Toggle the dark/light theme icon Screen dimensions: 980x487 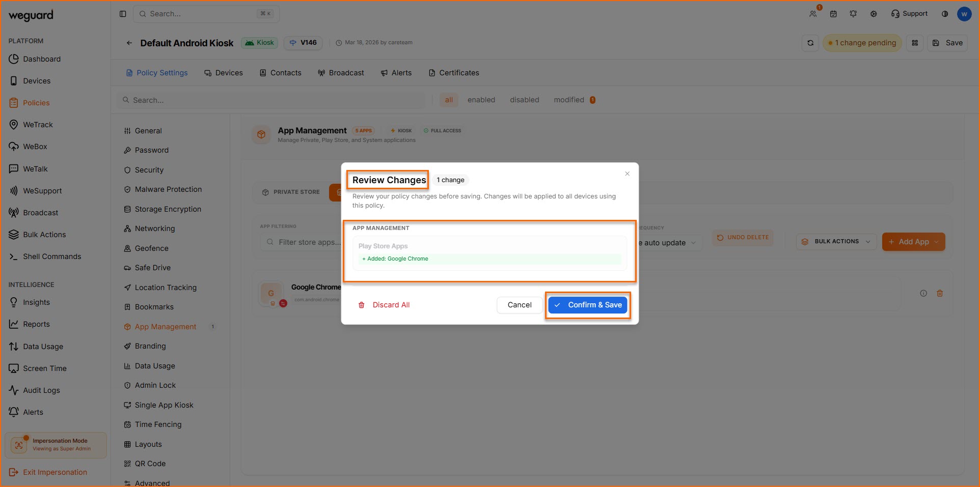pos(945,14)
